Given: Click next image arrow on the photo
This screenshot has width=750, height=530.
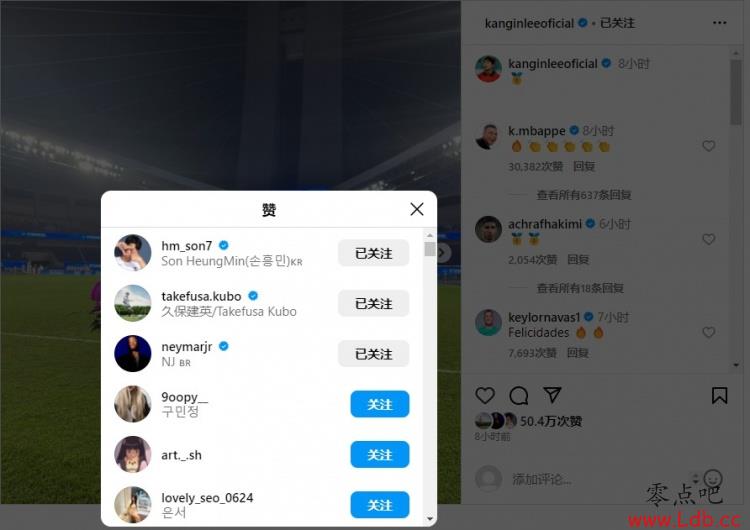Looking at the screenshot, I should tap(444, 253).
